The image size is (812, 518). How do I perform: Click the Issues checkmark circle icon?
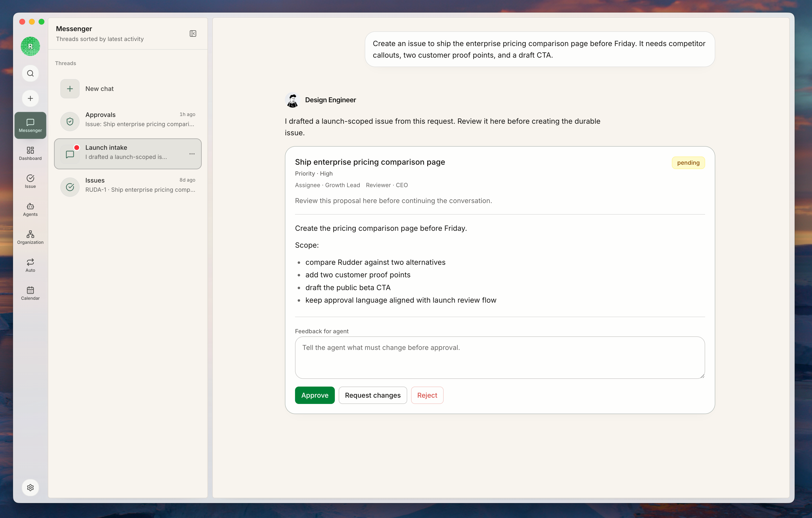tap(70, 187)
